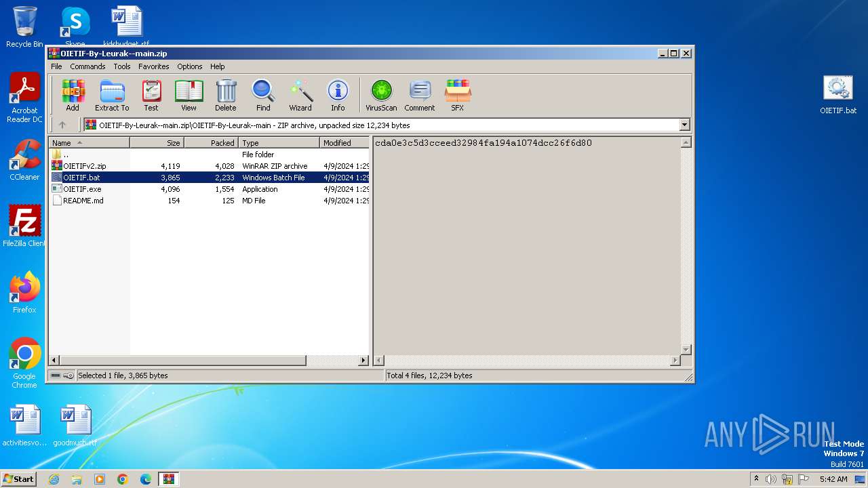Screen dimensions: 868x488
Task: Select the OIETIF.exe row
Action: click(210, 189)
